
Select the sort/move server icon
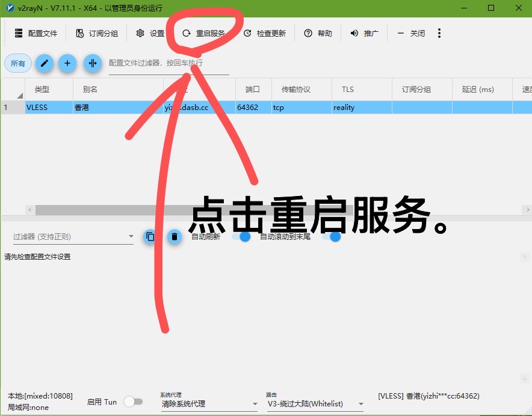[x=92, y=63]
